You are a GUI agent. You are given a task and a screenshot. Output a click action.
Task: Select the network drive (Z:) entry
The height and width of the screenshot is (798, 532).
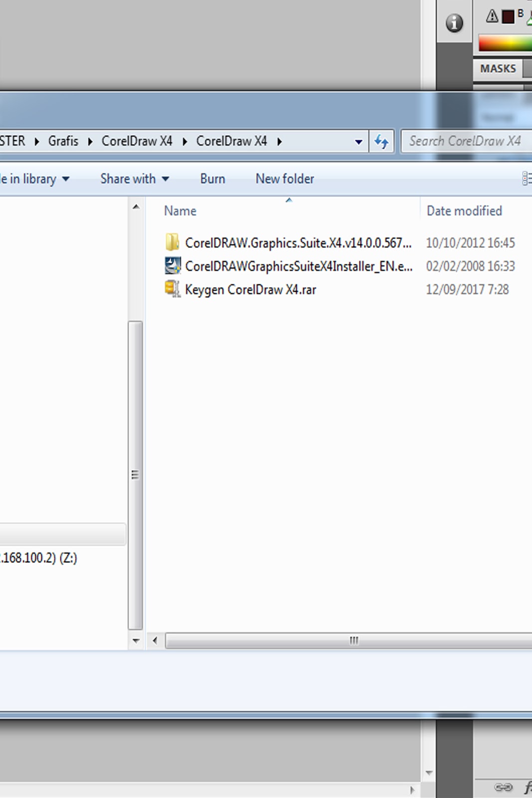[39, 558]
